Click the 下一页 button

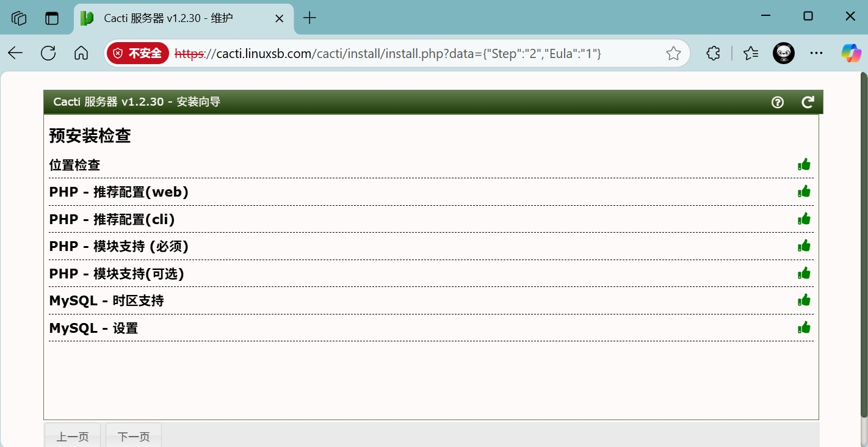pyautogui.click(x=134, y=436)
